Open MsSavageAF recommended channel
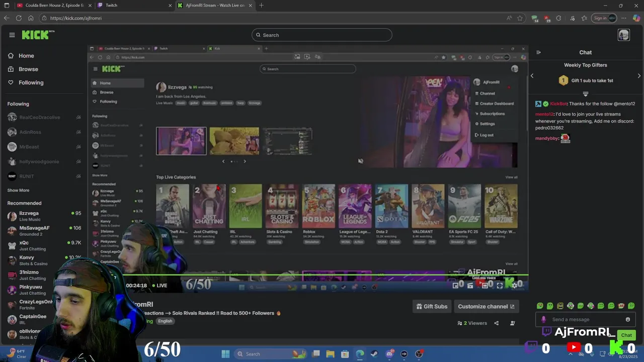This screenshot has height=362, width=644. (x=44, y=231)
